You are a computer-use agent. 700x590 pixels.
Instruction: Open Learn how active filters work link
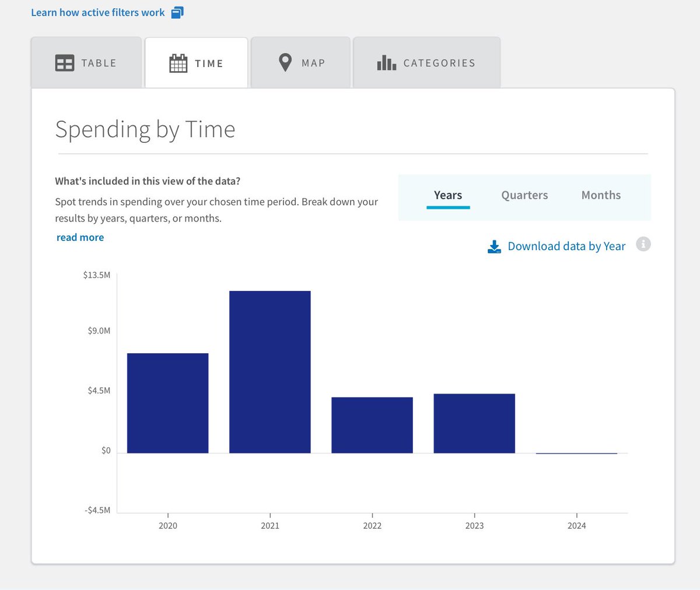(x=98, y=12)
